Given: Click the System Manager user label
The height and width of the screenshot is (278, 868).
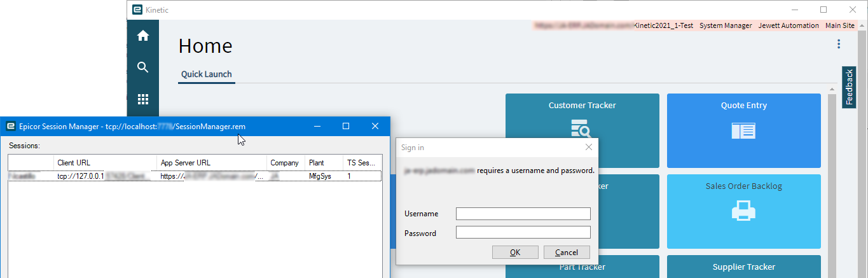Looking at the screenshot, I should pos(726,25).
